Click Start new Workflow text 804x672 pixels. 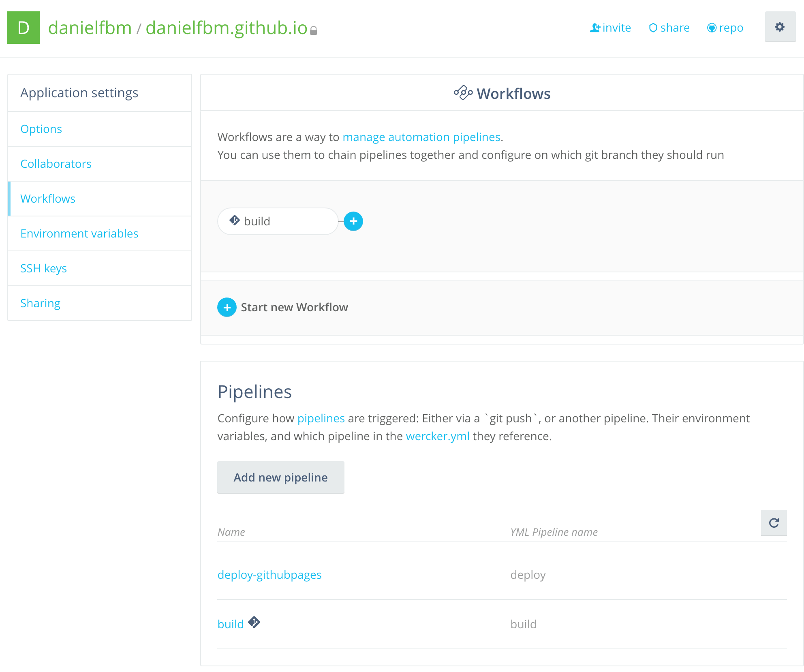pyautogui.click(x=294, y=307)
